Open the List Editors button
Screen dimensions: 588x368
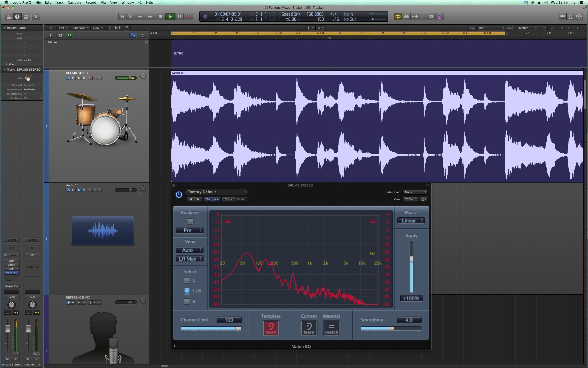click(562, 17)
